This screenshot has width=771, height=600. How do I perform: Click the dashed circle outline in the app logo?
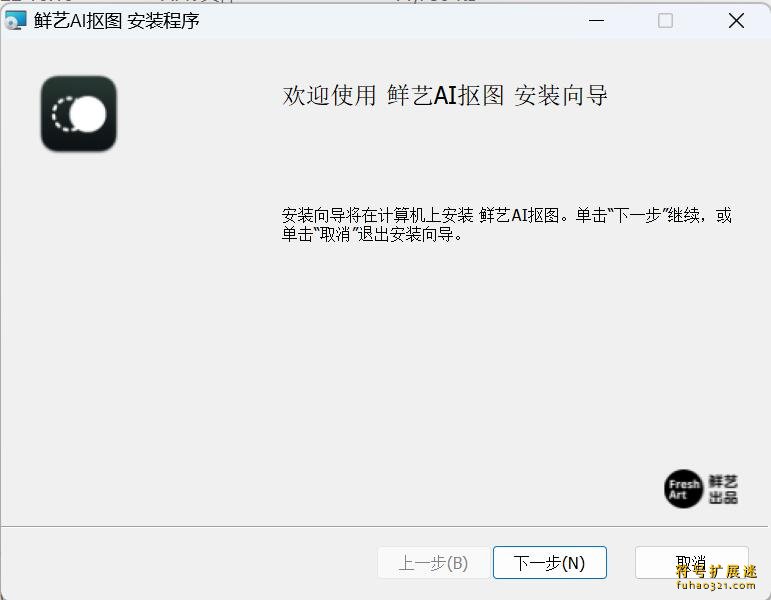click(x=60, y=115)
